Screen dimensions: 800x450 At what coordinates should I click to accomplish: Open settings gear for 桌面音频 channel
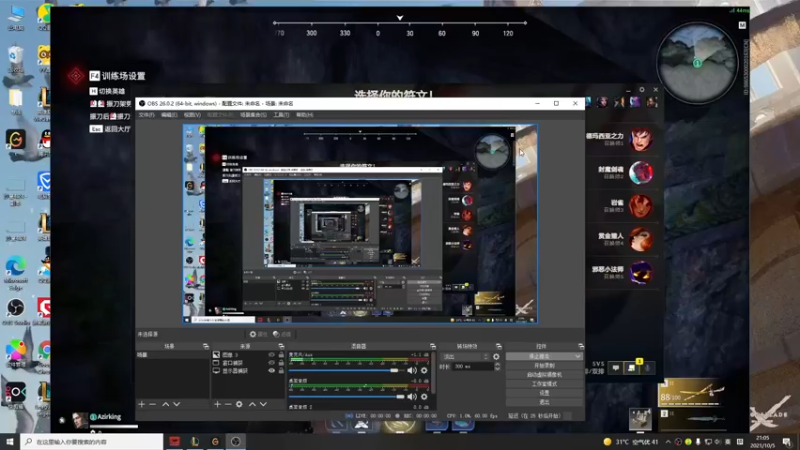[x=424, y=396]
